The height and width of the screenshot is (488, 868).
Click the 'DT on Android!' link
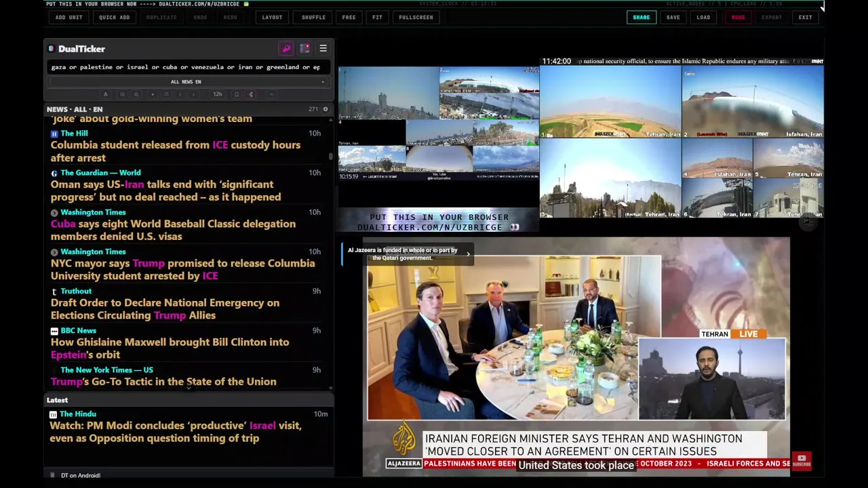pyautogui.click(x=81, y=475)
